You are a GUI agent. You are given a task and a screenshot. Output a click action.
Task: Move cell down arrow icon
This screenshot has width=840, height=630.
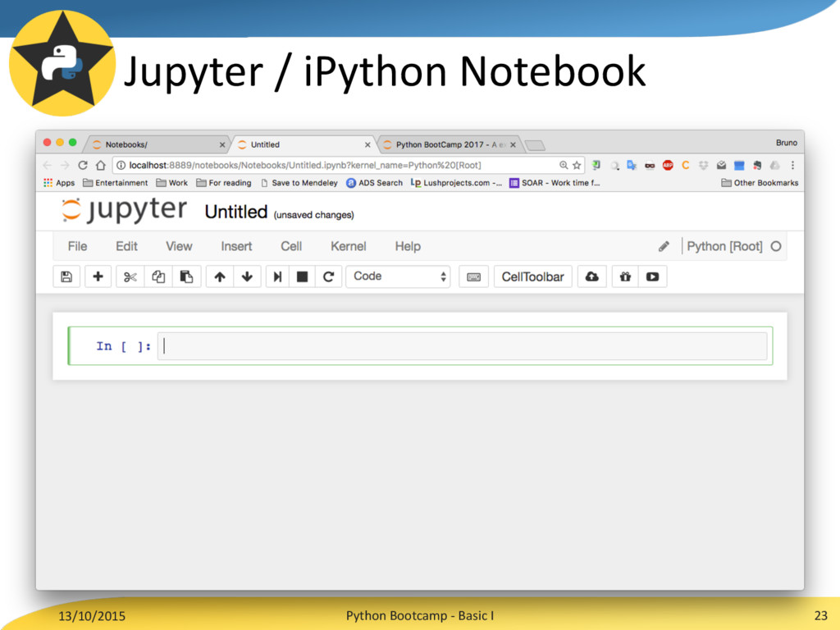(x=247, y=277)
